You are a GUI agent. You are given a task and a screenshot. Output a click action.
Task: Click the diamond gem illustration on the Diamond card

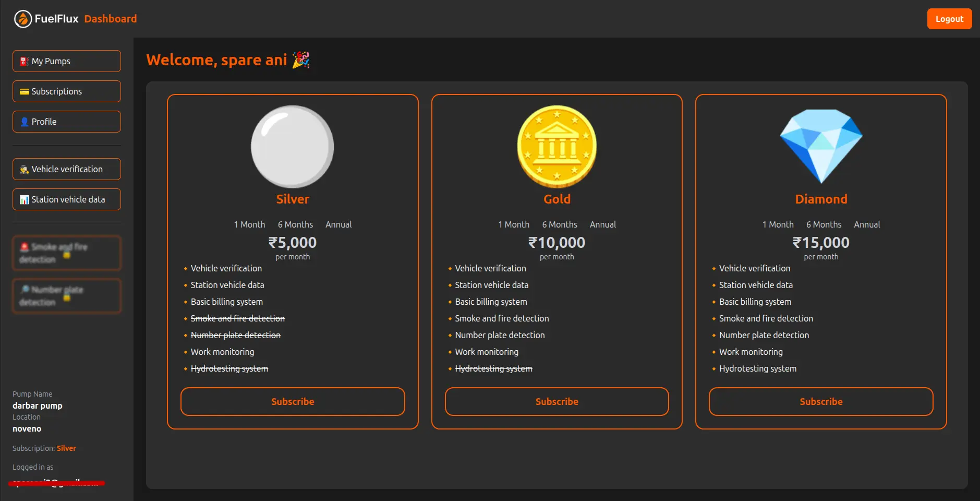(x=820, y=145)
